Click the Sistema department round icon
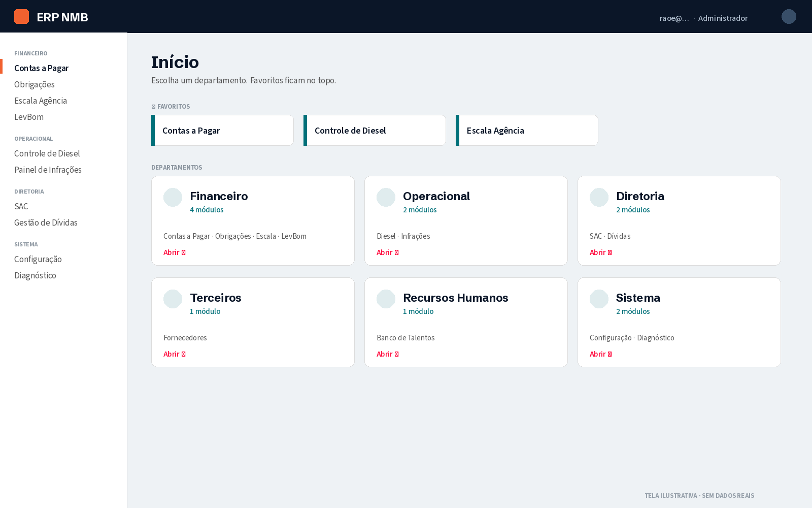The height and width of the screenshot is (508, 812). pos(599,299)
